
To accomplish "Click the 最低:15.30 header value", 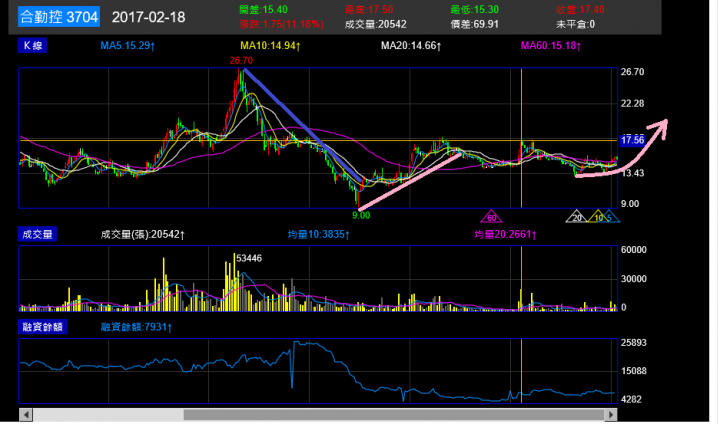I will click(474, 9).
